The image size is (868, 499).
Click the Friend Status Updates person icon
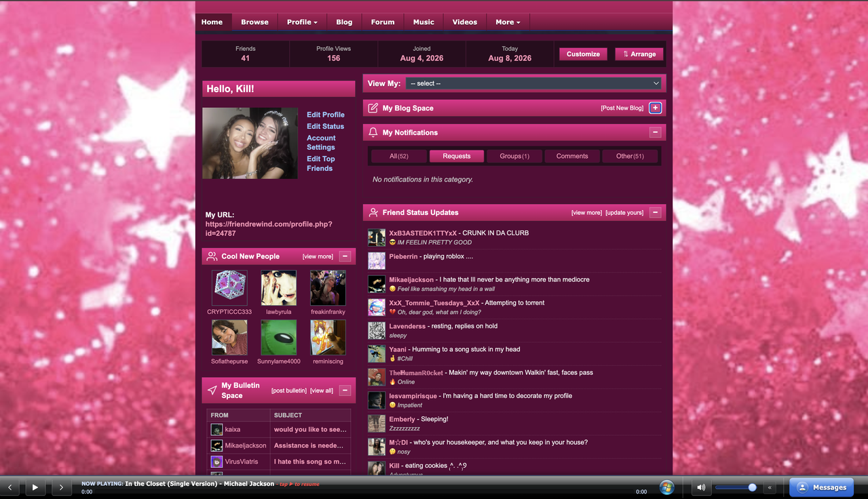[x=373, y=212]
